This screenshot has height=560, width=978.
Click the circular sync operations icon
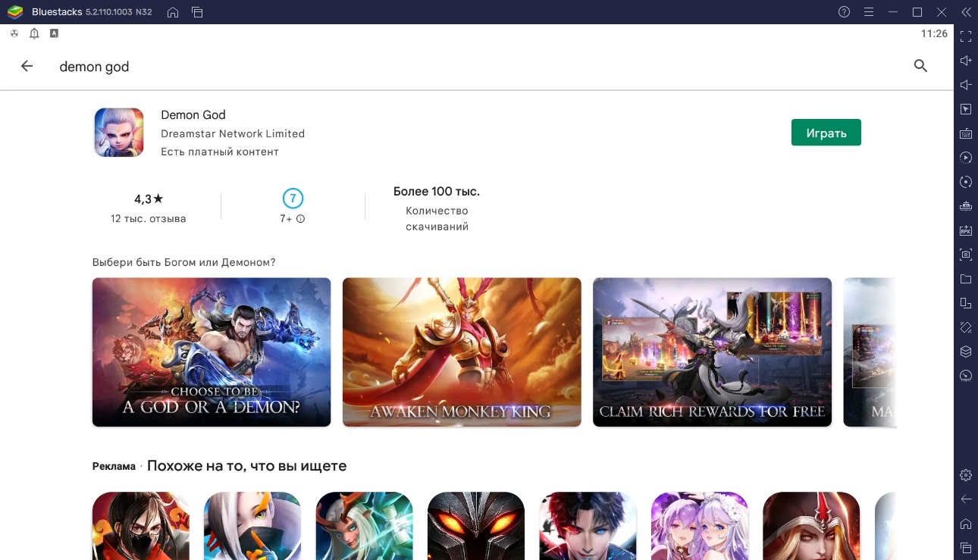tap(965, 182)
